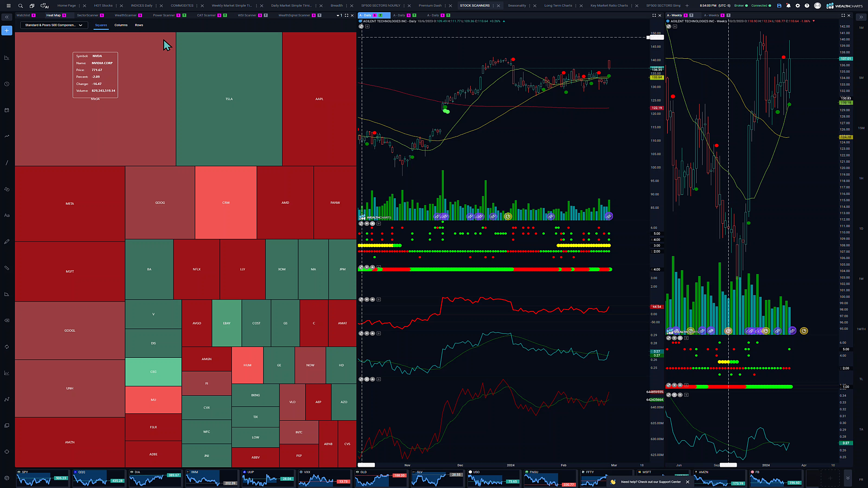Click the layout windows icon beside search
This screenshot has width=868, height=488.
click(32, 6)
